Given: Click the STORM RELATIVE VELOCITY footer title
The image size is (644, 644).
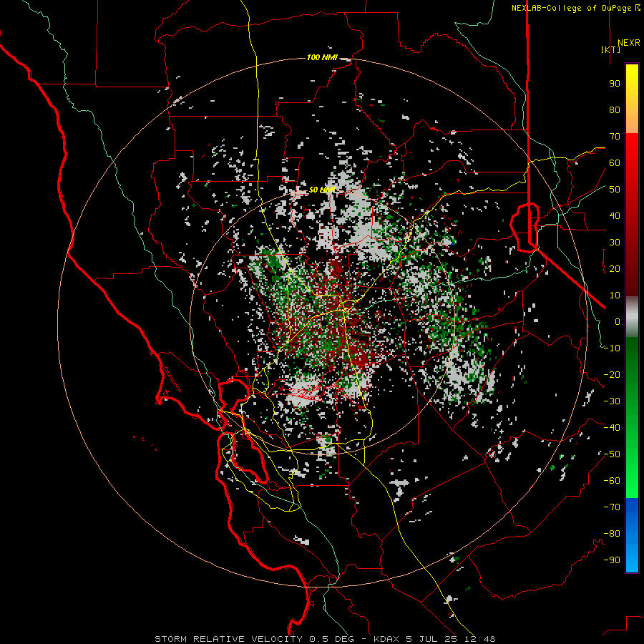Looking at the screenshot, I should pyautogui.click(x=228, y=639).
